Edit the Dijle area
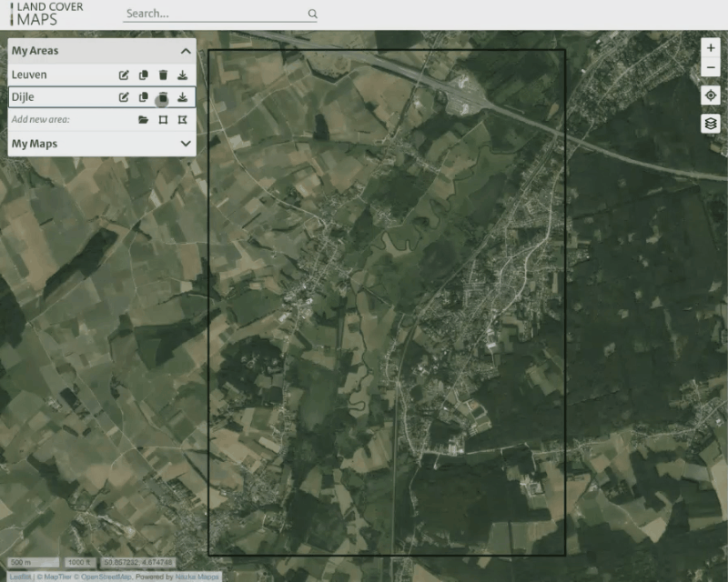This screenshot has width=728, height=582. 124,97
